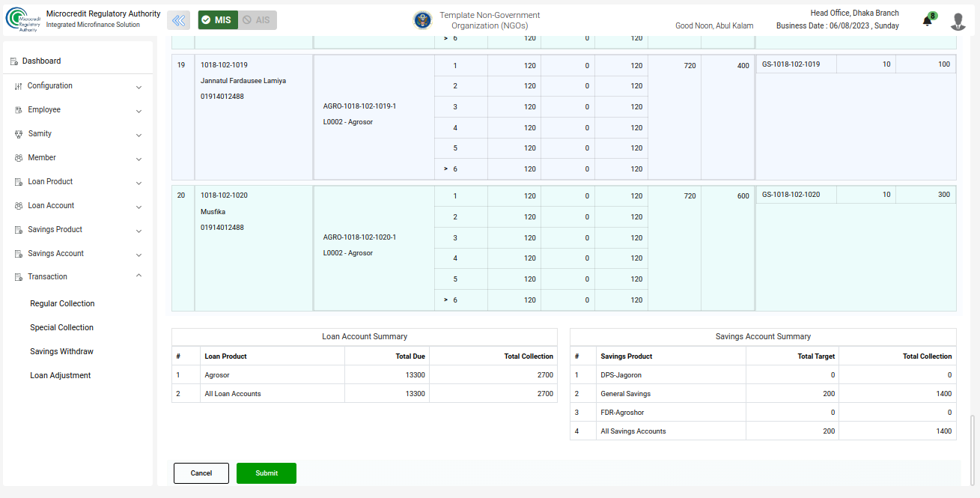
Task: Click FDR-Agroshor savings summary row
Action: (763, 413)
